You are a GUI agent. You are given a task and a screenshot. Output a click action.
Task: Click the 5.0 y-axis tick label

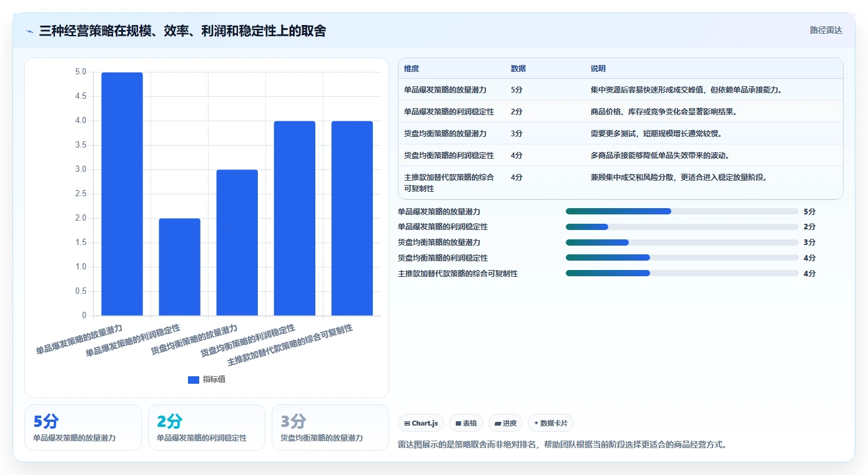pos(81,72)
